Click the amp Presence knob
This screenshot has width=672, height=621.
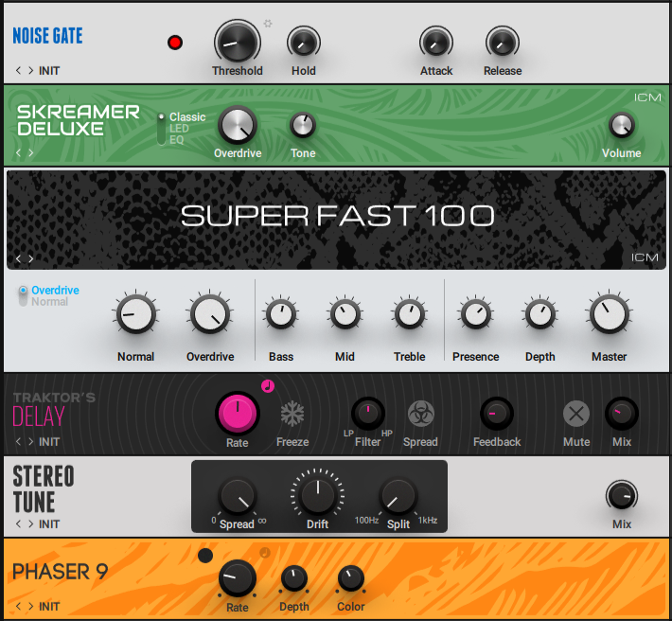pyautogui.click(x=475, y=314)
